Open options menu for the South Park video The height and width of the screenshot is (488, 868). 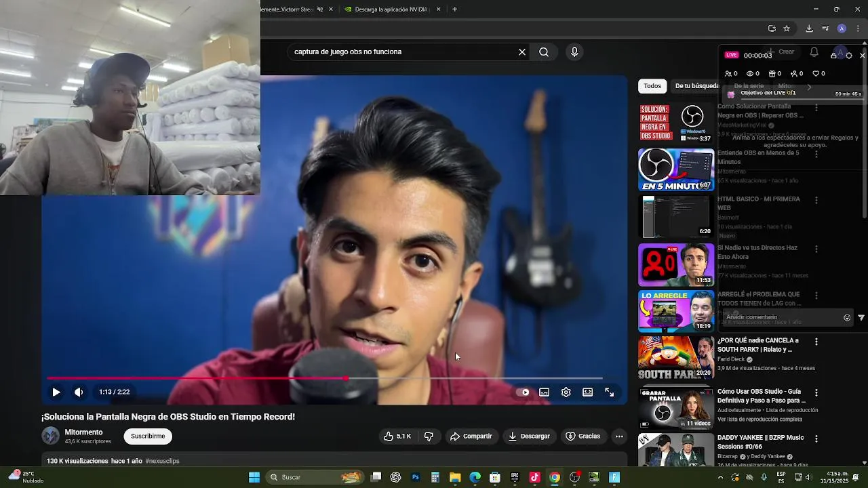point(816,342)
